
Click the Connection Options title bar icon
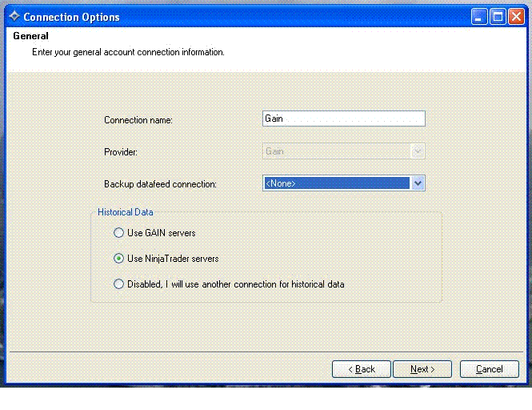coord(14,16)
